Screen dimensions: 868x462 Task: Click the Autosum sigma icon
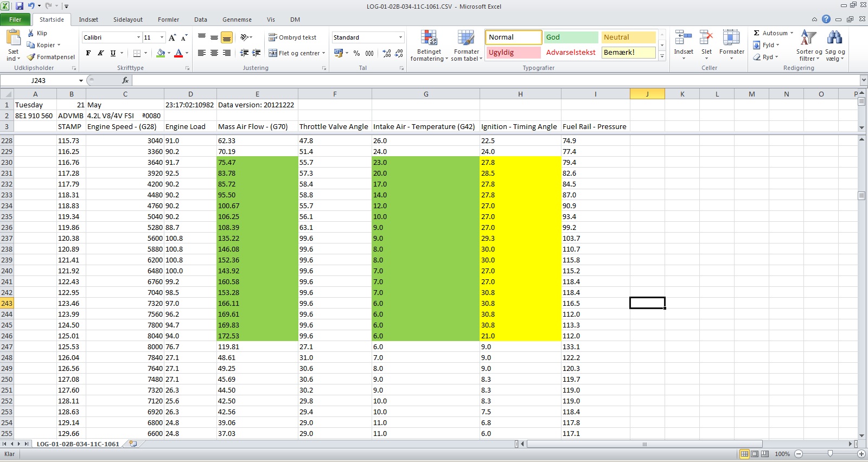tap(757, 33)
